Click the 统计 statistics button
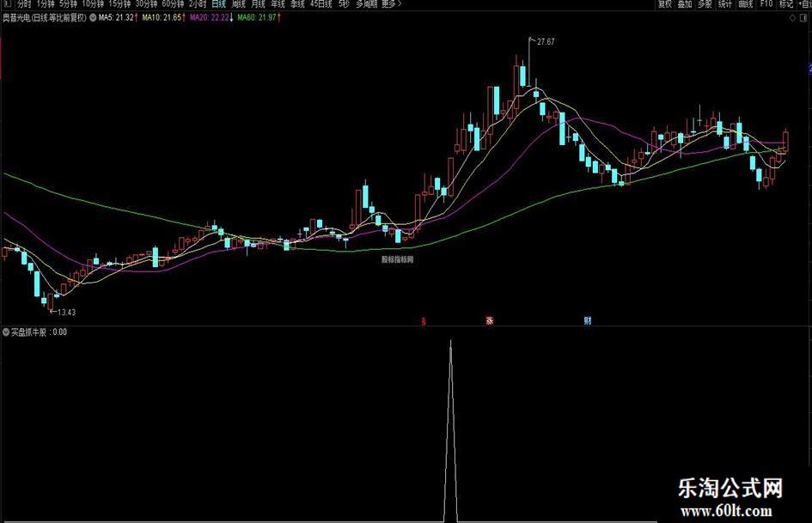812x523 pixels. coord(725,4)
